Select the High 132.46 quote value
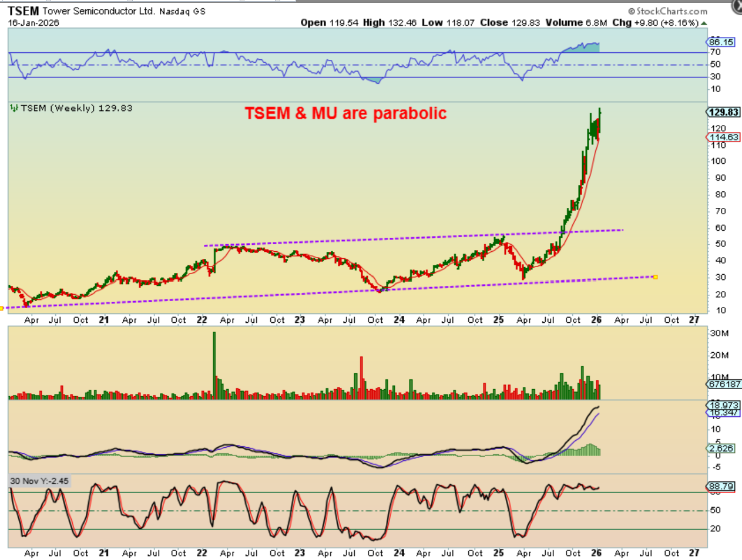Viewport: 742px width, 560px height. (x=390, y=22)
